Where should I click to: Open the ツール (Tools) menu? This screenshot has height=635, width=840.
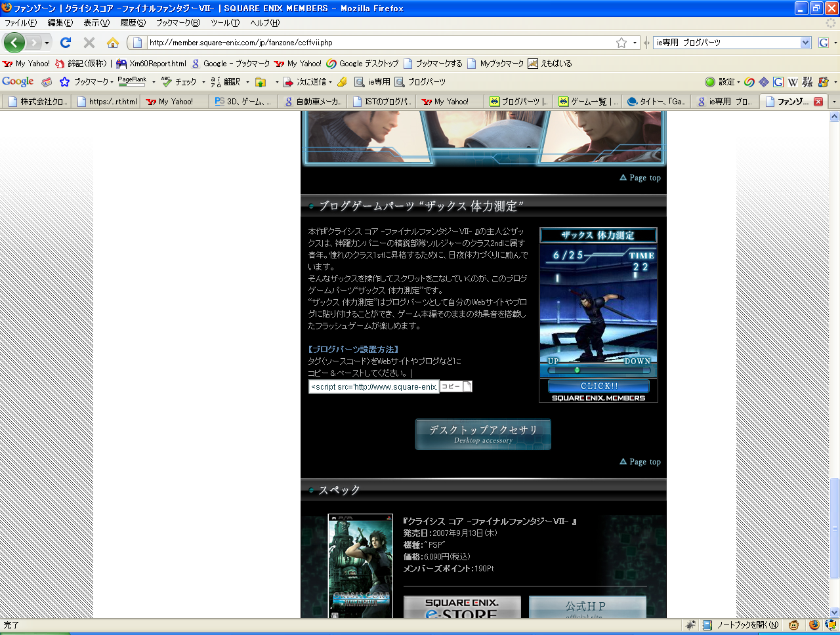[x=224, y=23]
